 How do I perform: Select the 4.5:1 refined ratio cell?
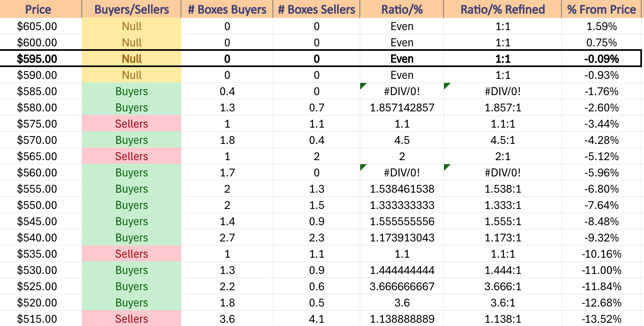[x=503, y=140]
